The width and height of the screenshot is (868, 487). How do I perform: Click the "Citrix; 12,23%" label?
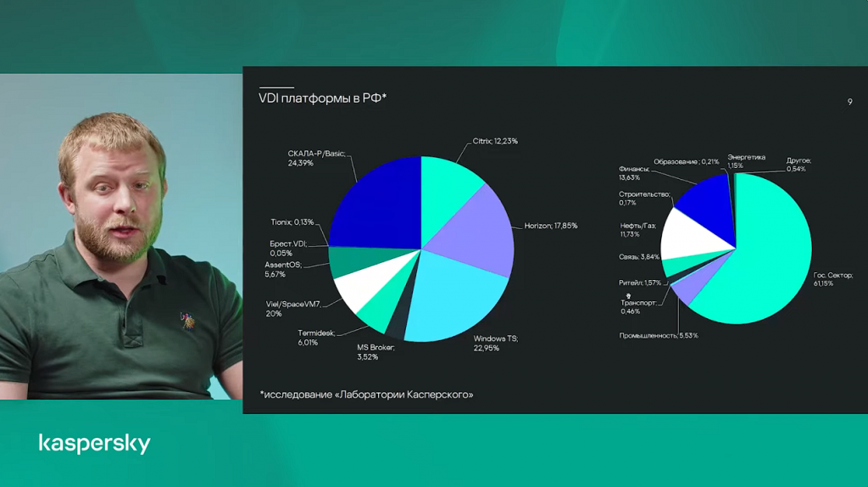point(495,142)
